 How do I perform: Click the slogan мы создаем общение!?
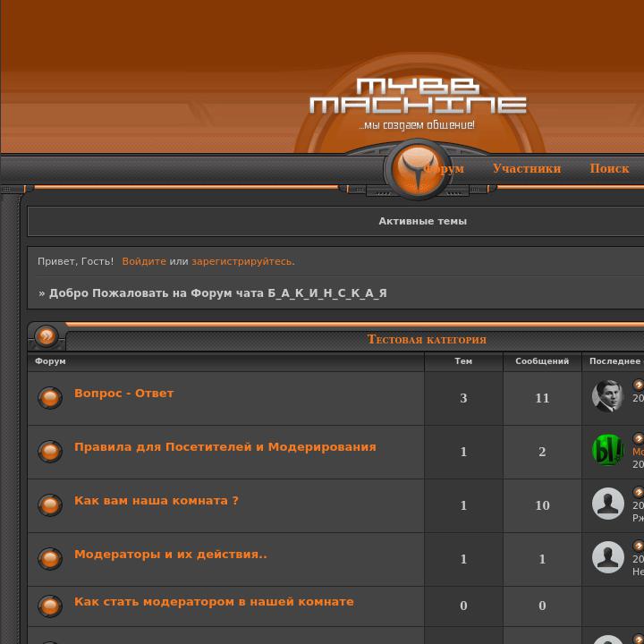(418, 125)
